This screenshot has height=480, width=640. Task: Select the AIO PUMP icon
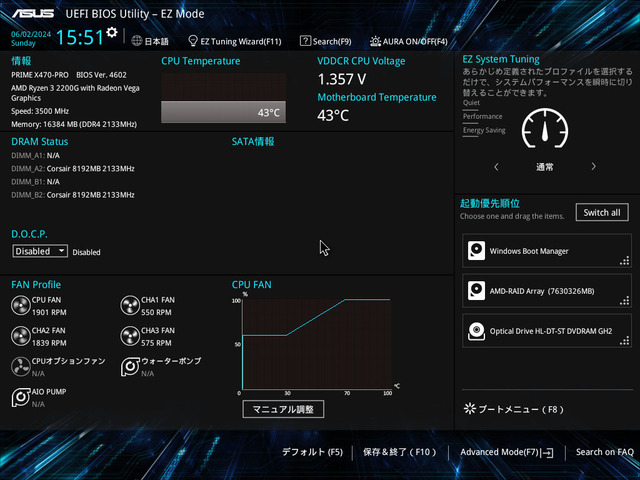pos(20,397)
